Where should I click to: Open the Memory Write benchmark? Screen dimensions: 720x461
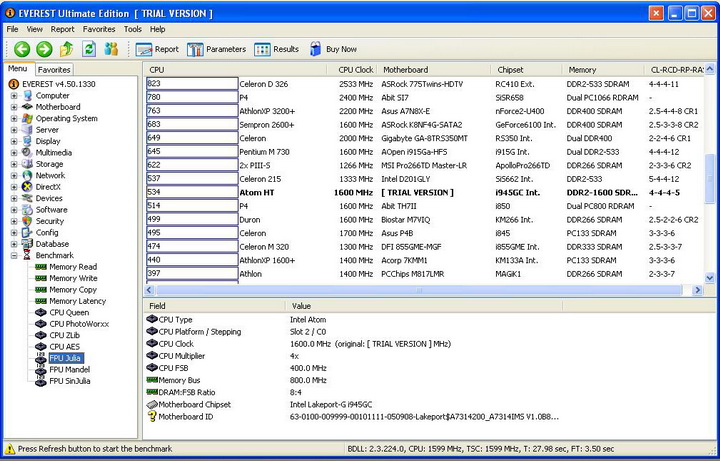click(x=73, y=278)
